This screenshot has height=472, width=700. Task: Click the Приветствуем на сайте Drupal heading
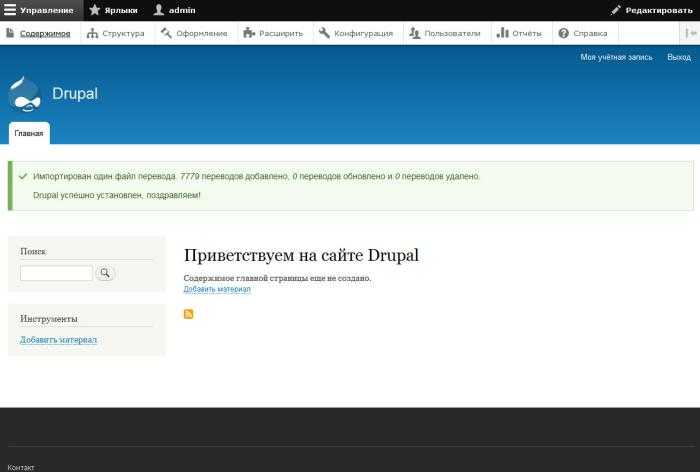301,255
